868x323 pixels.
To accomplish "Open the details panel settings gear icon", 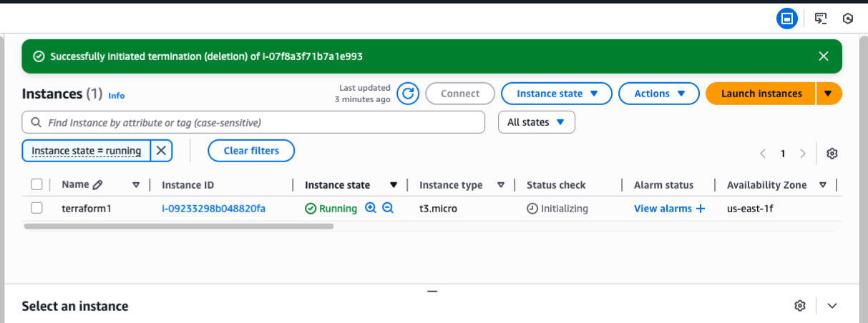I will 800,306.
